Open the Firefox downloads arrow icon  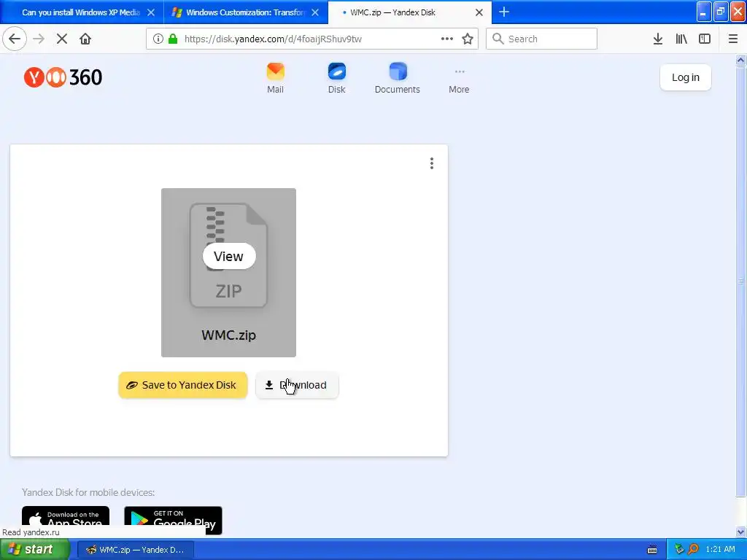tap(658, 39)
